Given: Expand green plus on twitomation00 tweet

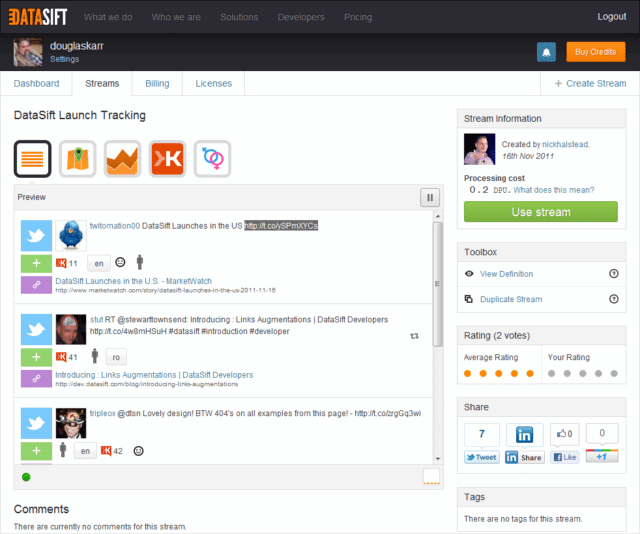Looking at the screenshot, I should [36, 263].
